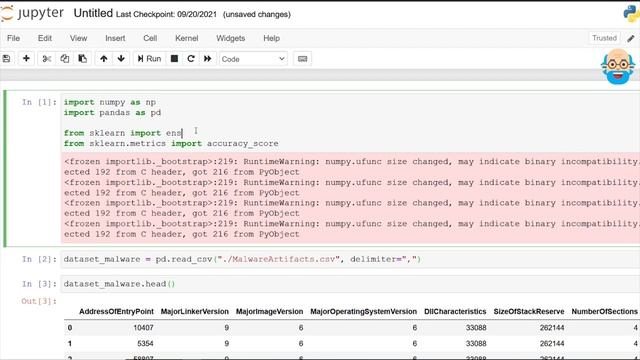This screenshot has height=360, width=640.
Task: Click the pd.read_csv code cell
Action: 350,260
